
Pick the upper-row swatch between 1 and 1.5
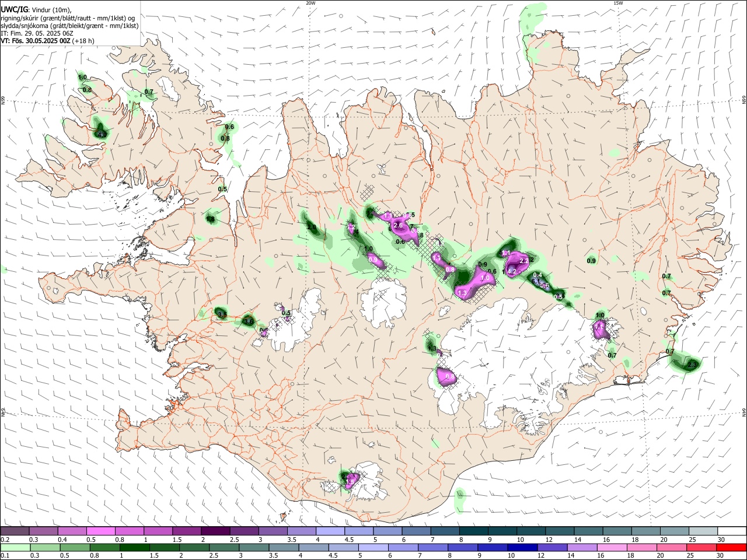[x=158, y=531]
